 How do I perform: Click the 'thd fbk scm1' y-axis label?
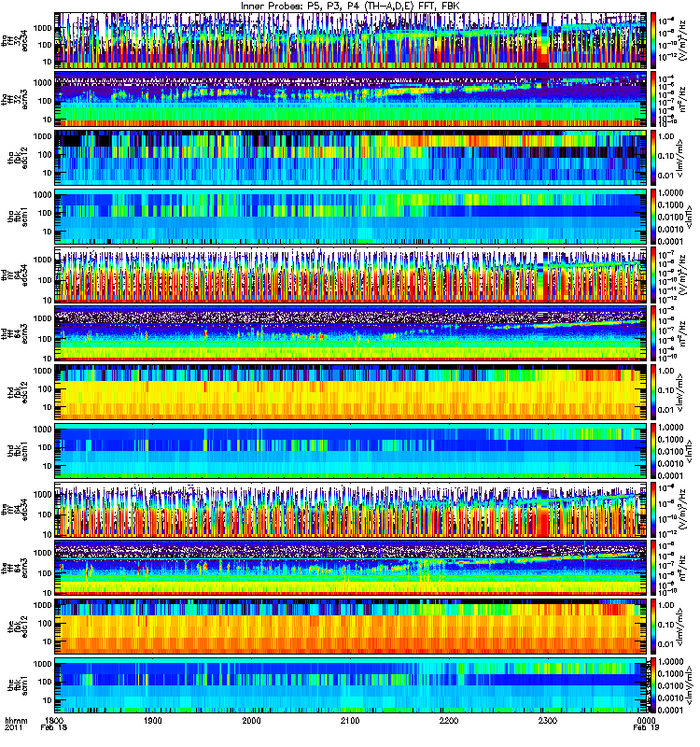click(18, 451)
